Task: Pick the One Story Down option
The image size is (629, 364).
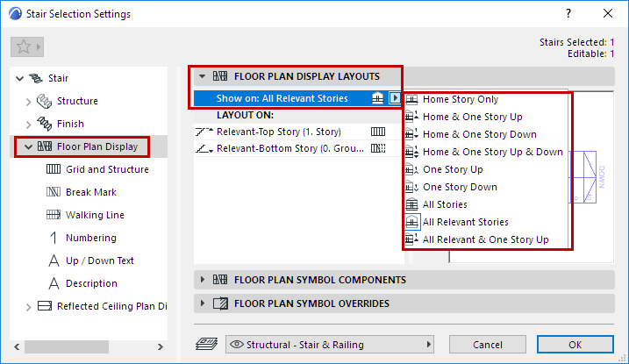Action: click(x=460, y=187)
